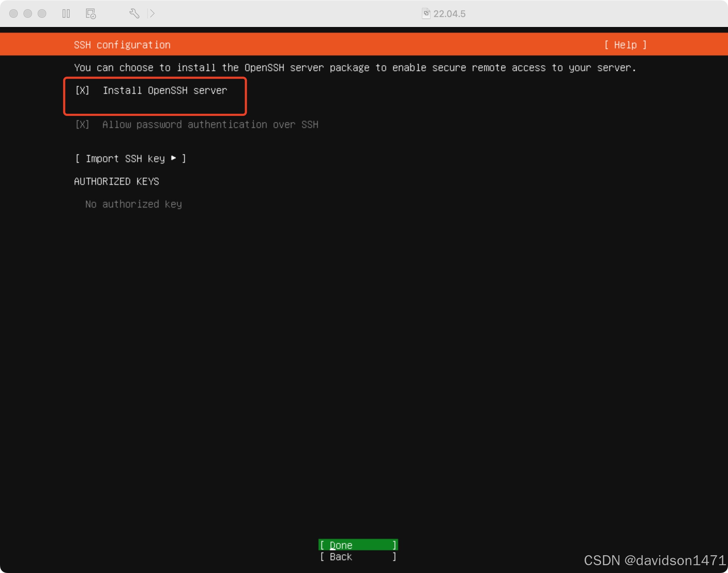The width and height of the screenshot is (728, 573).
Task: Pause the virtual machine
Action: tap(66, 14)
